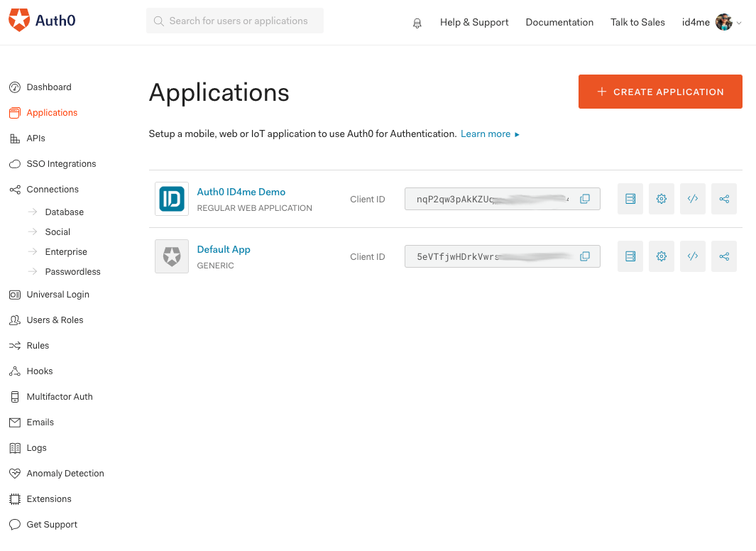Go to Users & Roles
The width and height of the screenshot is (756, 551).
pyautogui.click(x=55, y=320)
